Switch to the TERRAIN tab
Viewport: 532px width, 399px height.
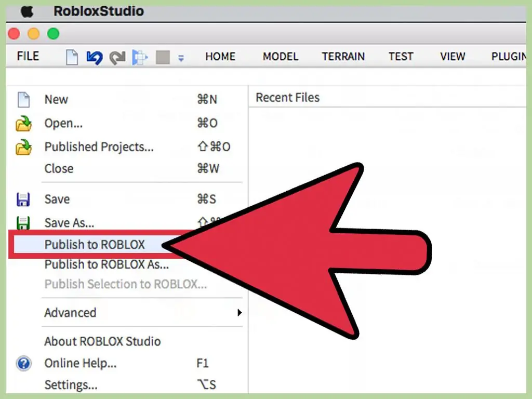click(343, 56)
